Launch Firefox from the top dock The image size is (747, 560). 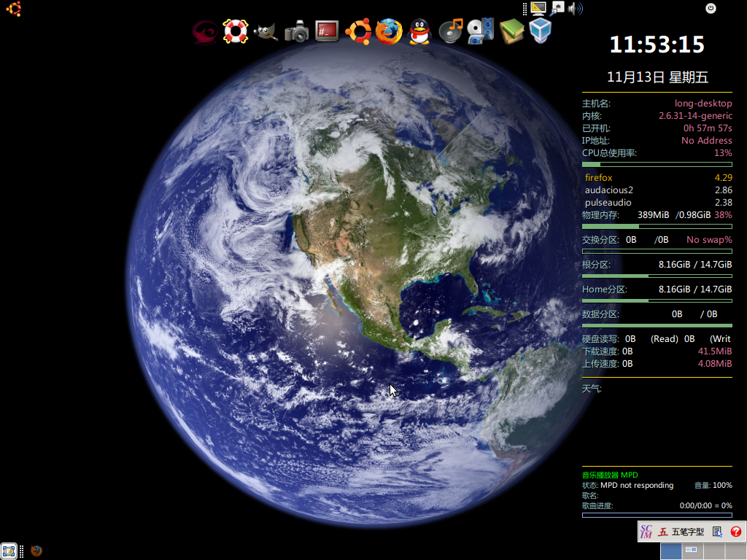coord(389,31)
